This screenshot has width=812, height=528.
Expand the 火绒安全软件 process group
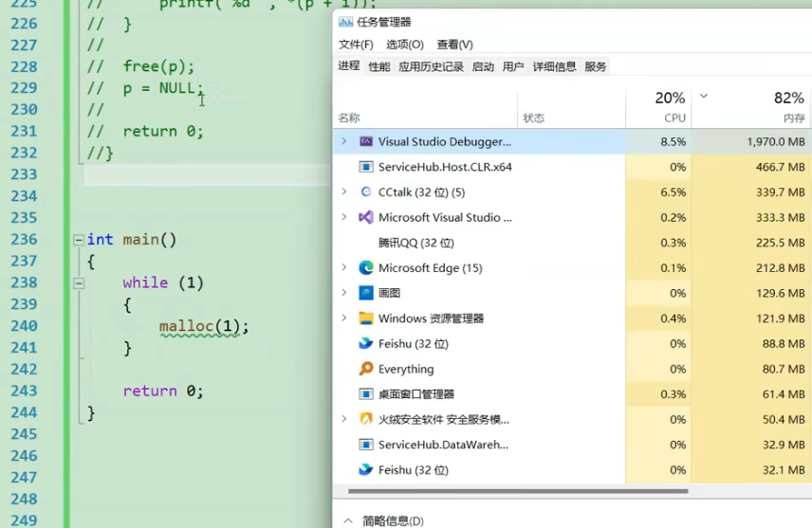(344, 419)
